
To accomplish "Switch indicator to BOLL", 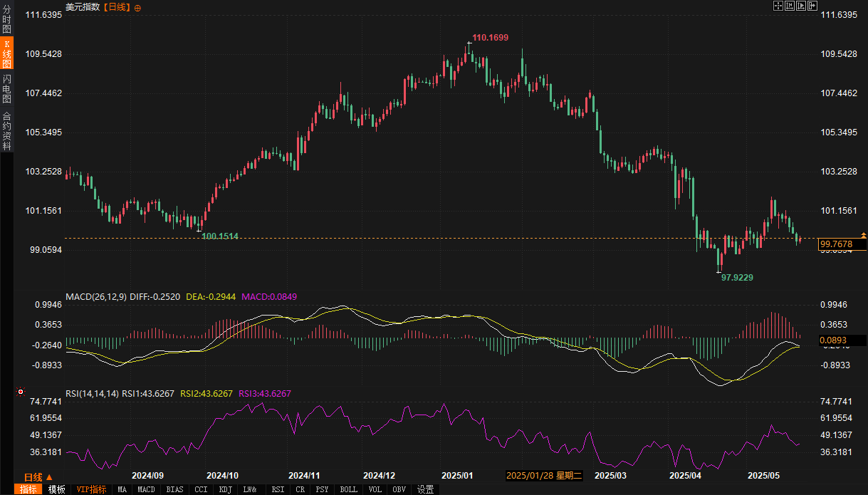I will pyautogui.click(x=348, y=489).
